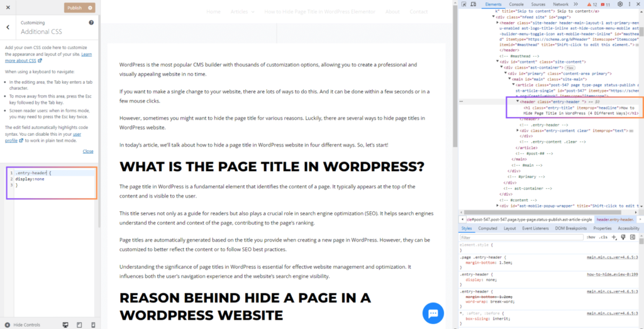
Task: Switch to desktop preview icon
Action: coord(65,325)
